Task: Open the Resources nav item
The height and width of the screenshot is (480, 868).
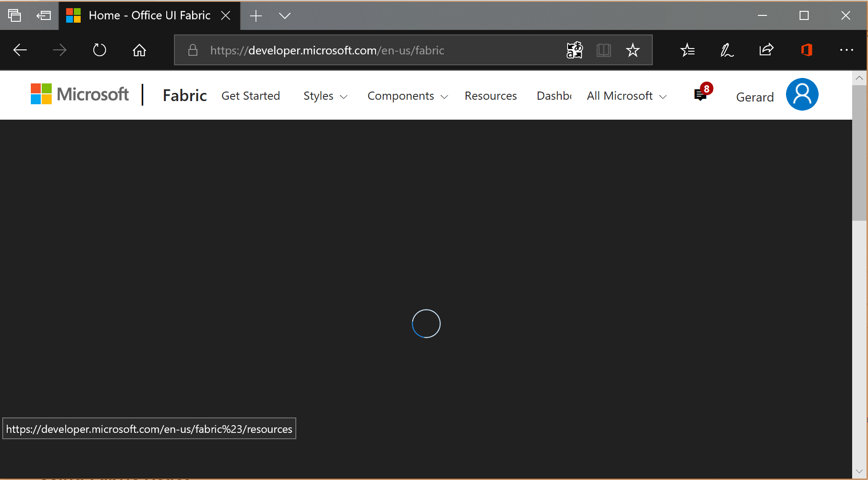Action: click(491, 96)
